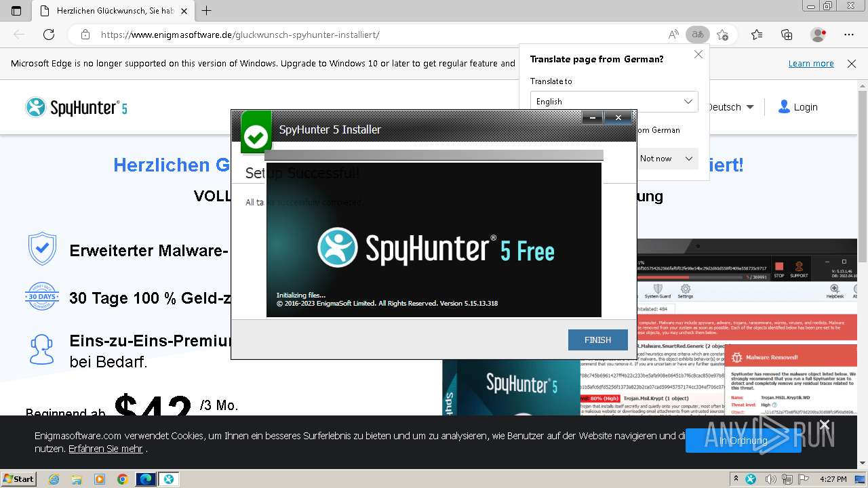Screen dimensions: 868x488
Task: Click 'Erfahren Sie mehr' cookie link
Action: pyautogui.click(x=106, y=449)
